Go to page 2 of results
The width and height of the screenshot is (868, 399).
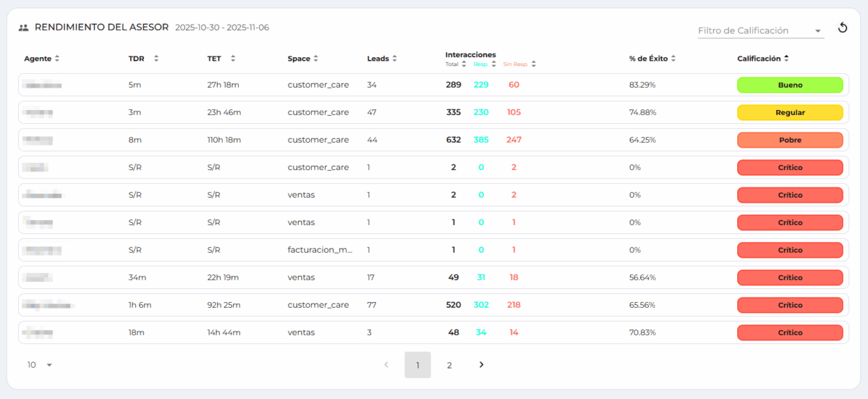point(449,365)
